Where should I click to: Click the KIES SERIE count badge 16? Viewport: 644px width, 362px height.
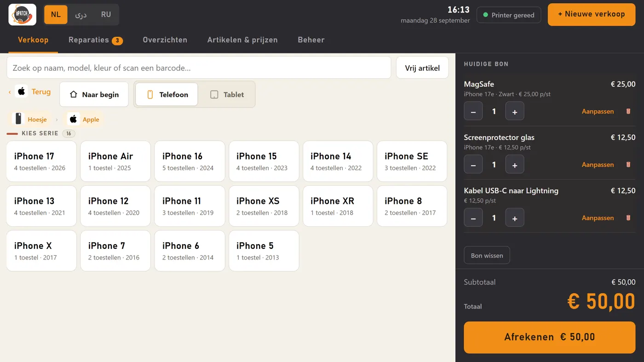(x=69, y=133)
